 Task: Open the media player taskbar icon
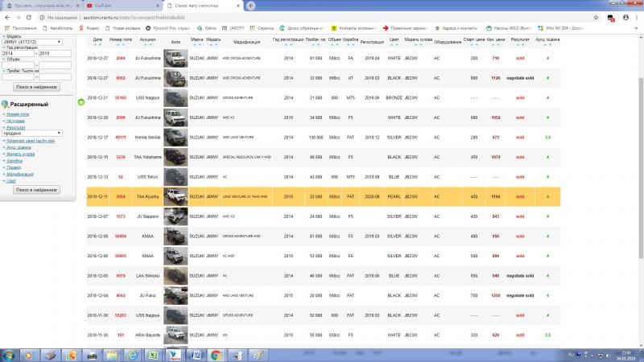[29, 356]
